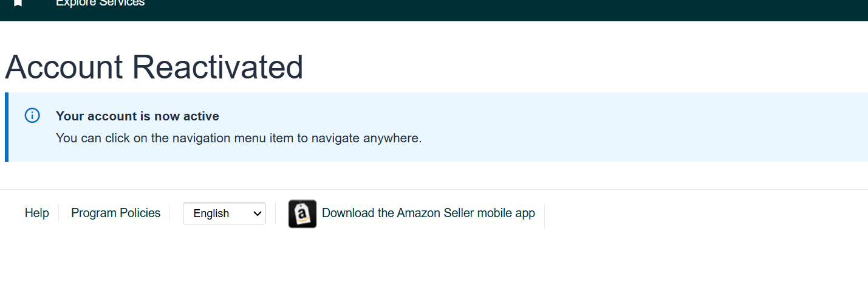Click the word 'English' inside the language selector

click(211, 213)
